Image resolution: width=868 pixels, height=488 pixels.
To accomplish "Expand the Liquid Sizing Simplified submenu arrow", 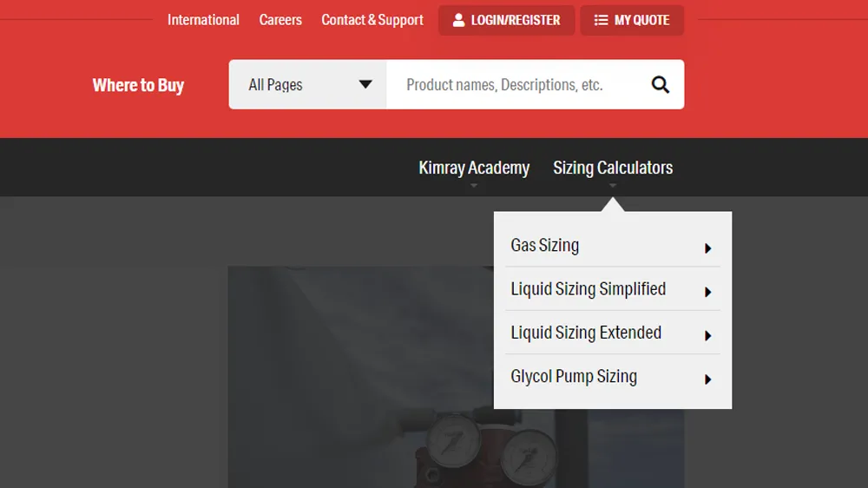I will click(x=708, y=292).
